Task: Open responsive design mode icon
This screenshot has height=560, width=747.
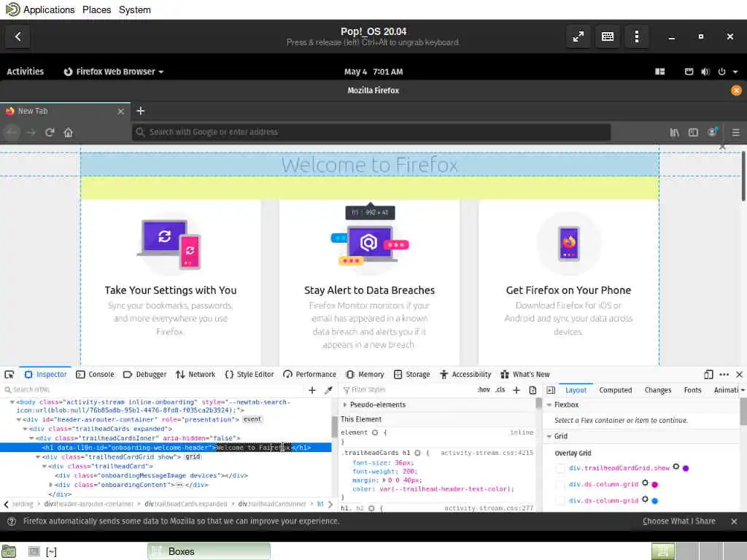Action: coord(708,374)
